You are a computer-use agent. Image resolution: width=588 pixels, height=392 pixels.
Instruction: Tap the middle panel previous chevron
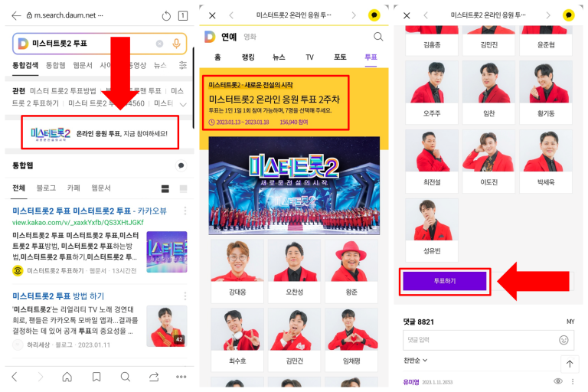coord(231,15)
